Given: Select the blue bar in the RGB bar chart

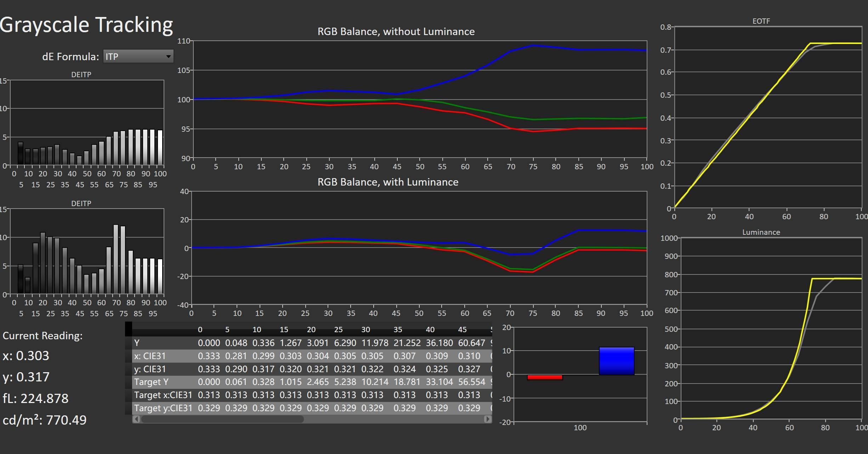Looking at the screenshot, I should point(616,361).
